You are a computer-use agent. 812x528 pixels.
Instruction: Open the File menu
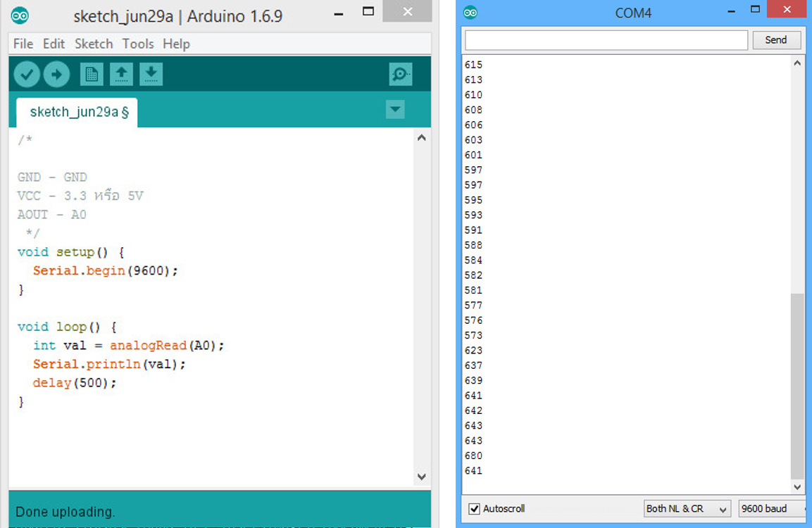pyautogui.click(x=23, y=44)
